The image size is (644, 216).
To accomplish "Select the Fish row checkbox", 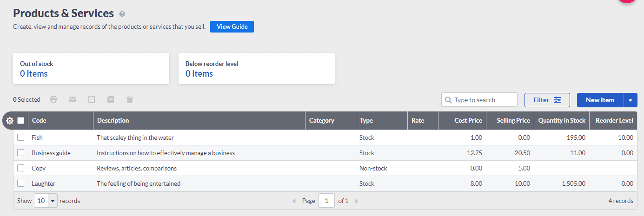I will (21, 137).
